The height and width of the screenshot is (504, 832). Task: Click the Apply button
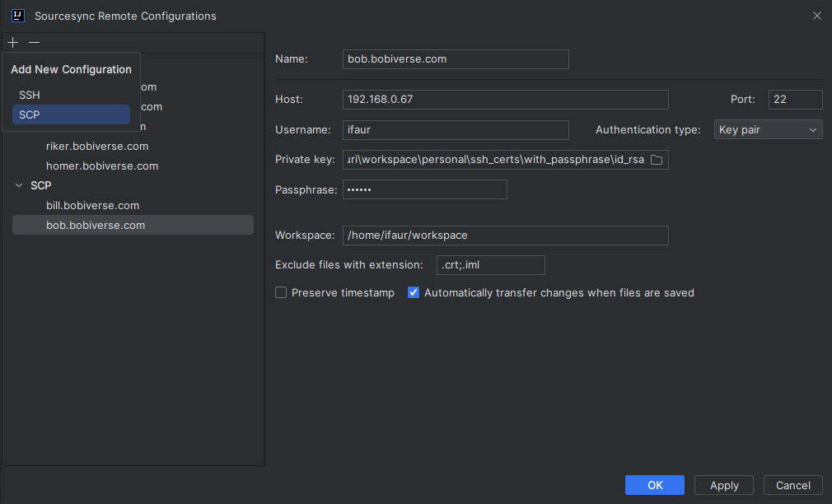(724, 485)
